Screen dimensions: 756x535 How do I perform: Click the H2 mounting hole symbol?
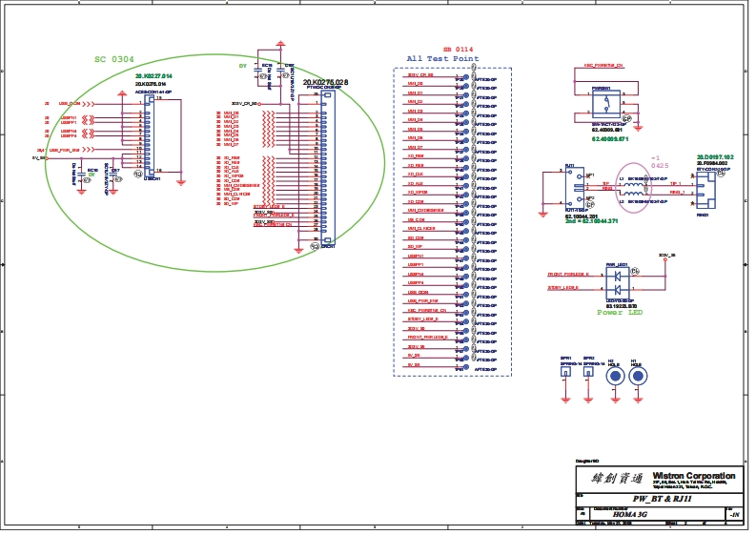coord(615,376)
